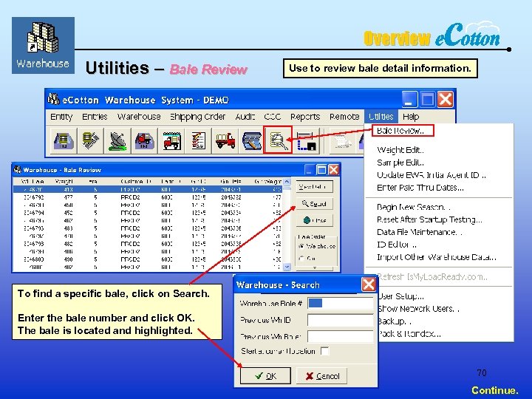
Task: Click the Previous Wh ID input field
Action: point(341,320)
